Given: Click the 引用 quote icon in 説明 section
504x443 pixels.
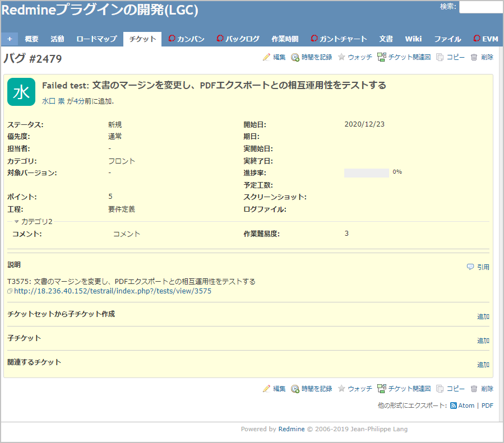Looking at the screenshot, I should click(x=470, y=267).
